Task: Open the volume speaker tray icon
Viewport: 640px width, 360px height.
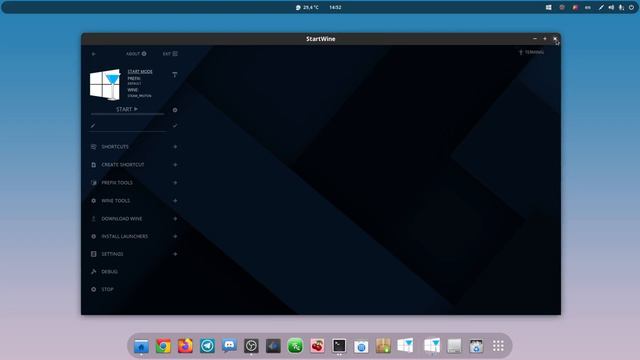Action: [x=611, y=7]
